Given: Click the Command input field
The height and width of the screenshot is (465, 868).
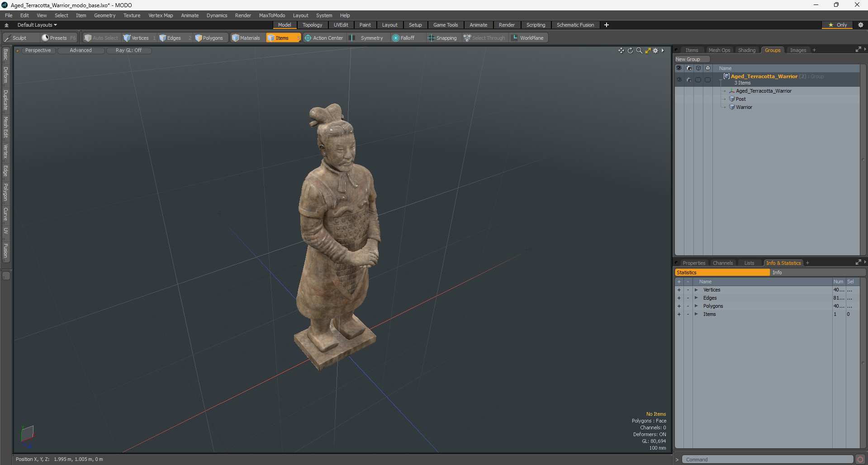Looking at the screenshot, I should point(768,460).
